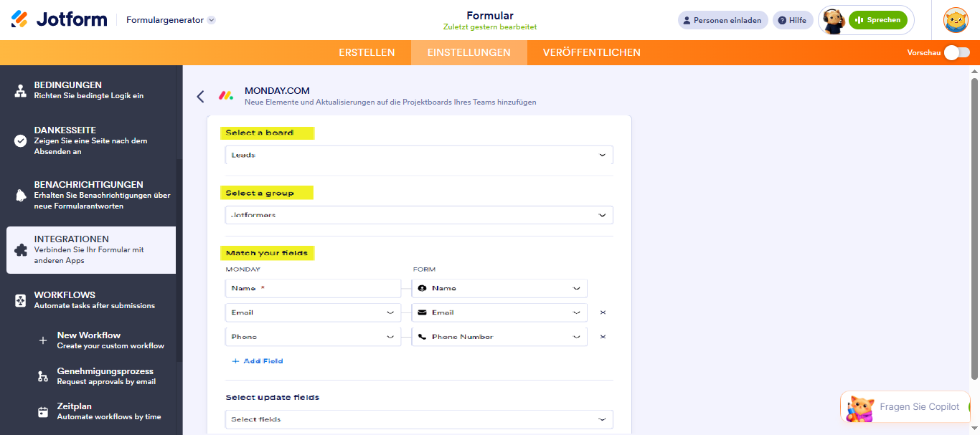
Task: Remove the Phone field mapping
Action: [x=603, y=337]
